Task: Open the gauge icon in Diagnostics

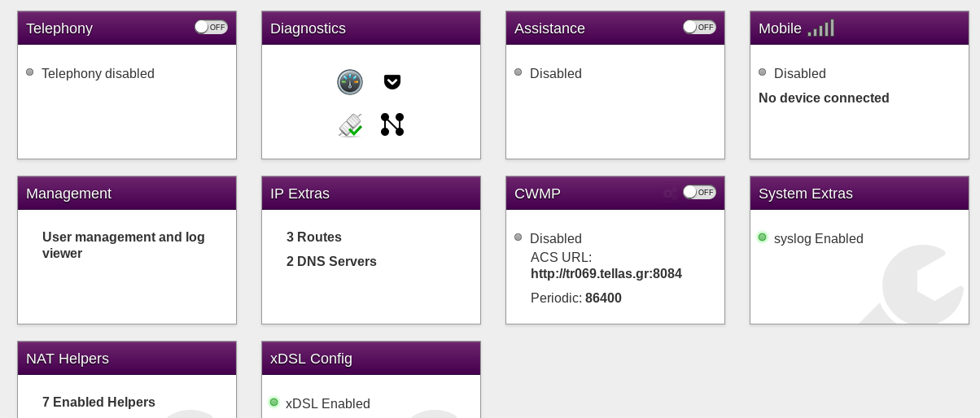Action: [350, 82]
